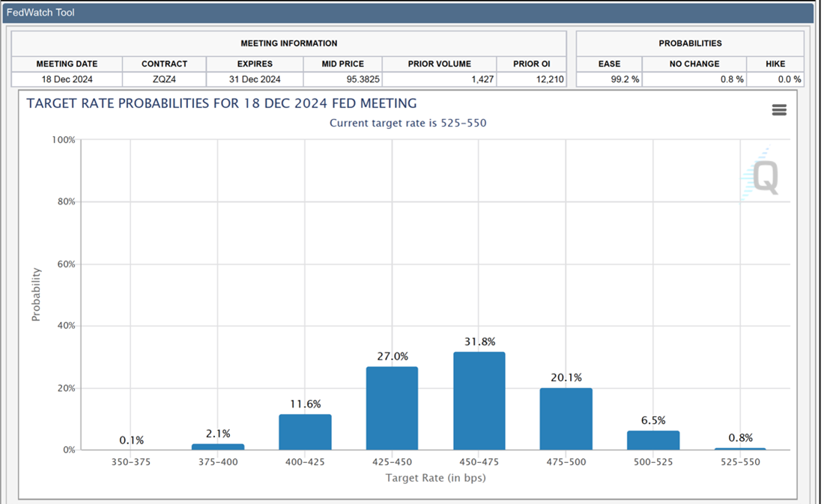Click the 60% y-axis tick label

[x=66, y=264]
